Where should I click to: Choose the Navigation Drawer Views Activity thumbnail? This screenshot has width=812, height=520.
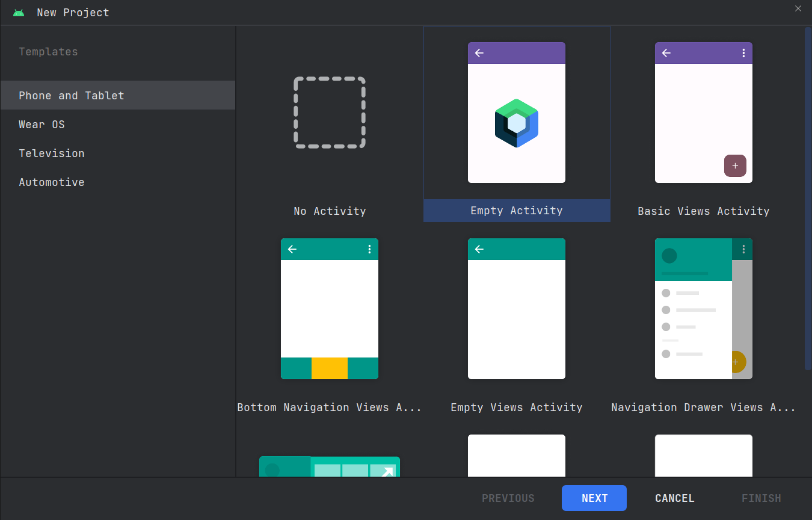pos(704,309)
